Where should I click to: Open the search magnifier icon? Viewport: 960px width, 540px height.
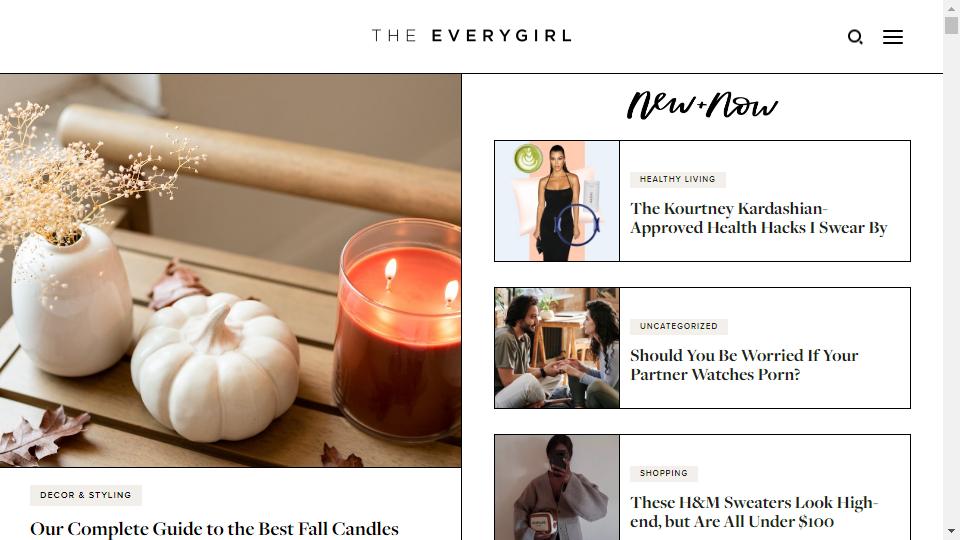pos(855,37)
